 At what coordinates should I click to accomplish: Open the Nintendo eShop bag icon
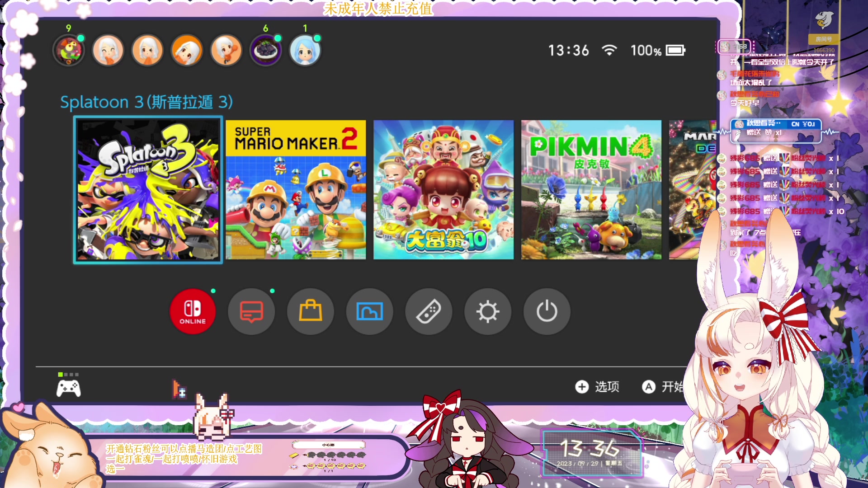(311, 311)
